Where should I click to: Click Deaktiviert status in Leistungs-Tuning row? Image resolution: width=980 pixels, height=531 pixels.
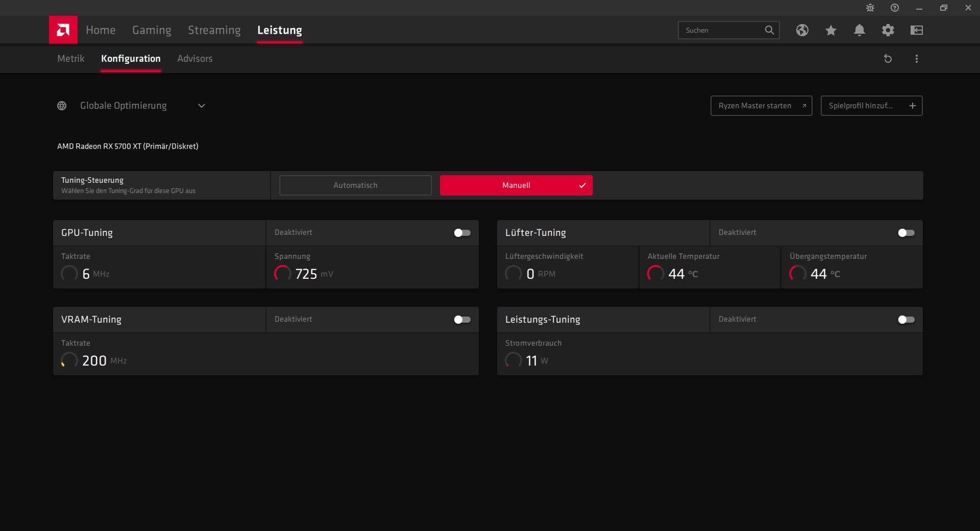coord(738,319)
